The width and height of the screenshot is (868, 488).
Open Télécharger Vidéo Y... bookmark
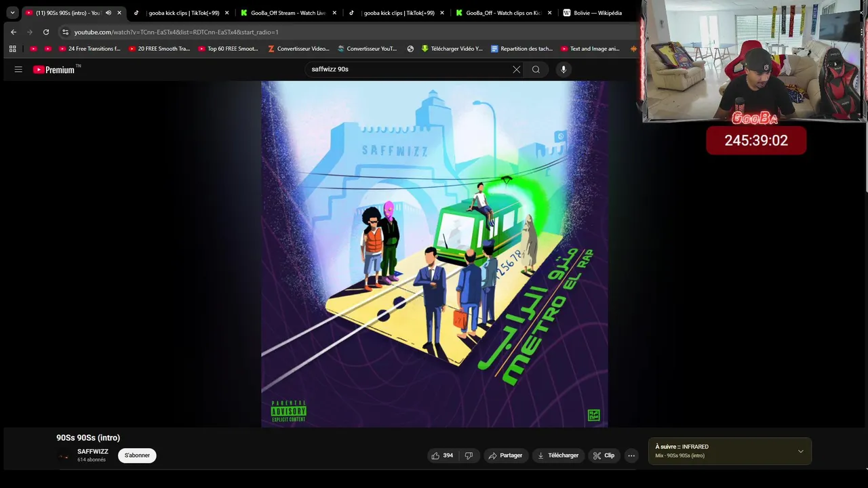coord(452,49)
